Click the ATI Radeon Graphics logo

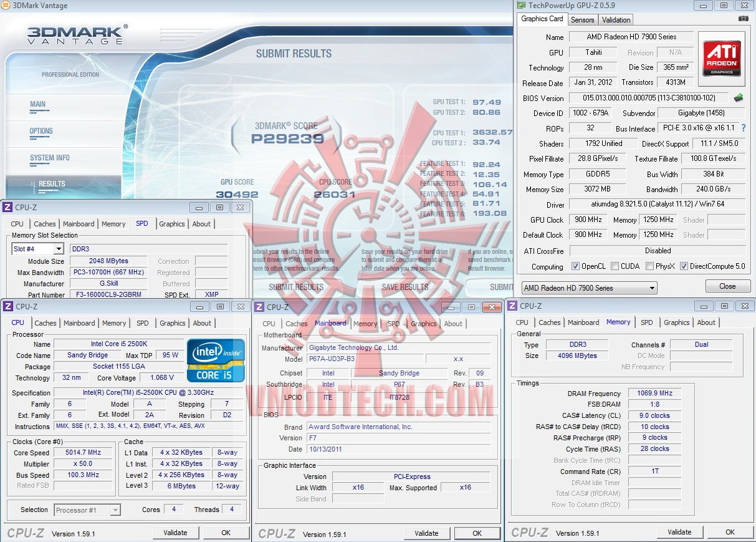(721, 59)
